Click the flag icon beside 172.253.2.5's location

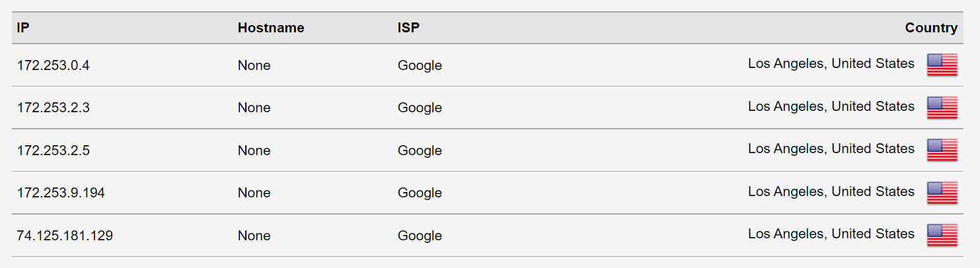pos(942,150)
